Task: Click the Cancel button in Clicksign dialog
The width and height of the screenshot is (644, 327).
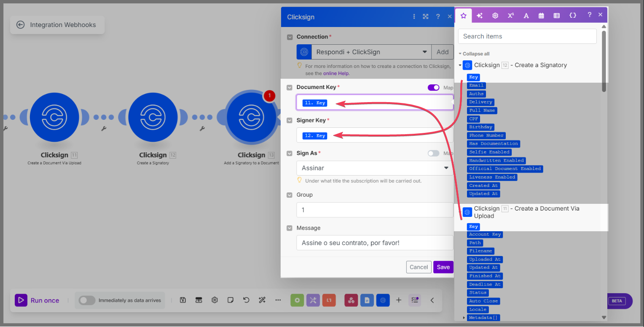Action: click(x=419, y=267)
